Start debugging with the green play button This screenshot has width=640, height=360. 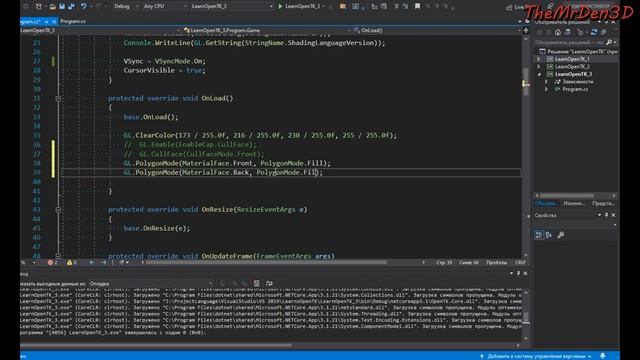coord(280,7)
